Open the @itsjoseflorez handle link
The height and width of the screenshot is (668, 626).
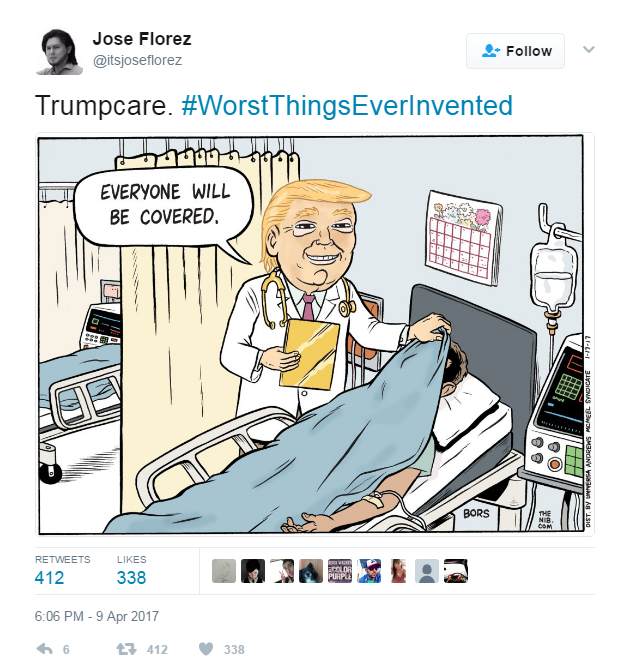coord(137,60)
